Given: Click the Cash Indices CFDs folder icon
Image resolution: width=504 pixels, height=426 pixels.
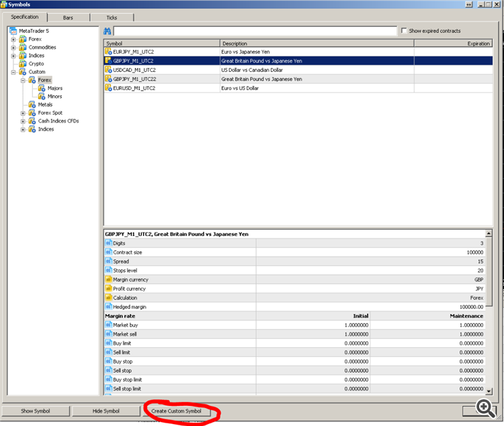Looking at the screenshot, I should point(32,121).
